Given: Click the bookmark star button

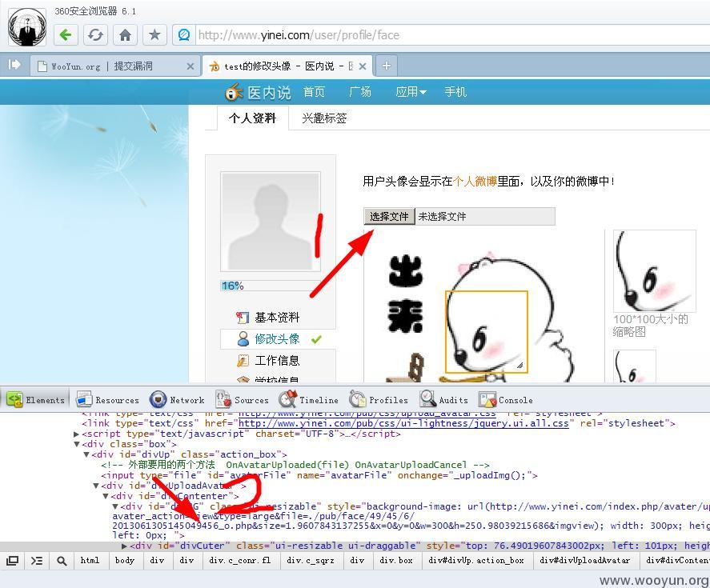Looking at the screenshot, I should (154, 35).
